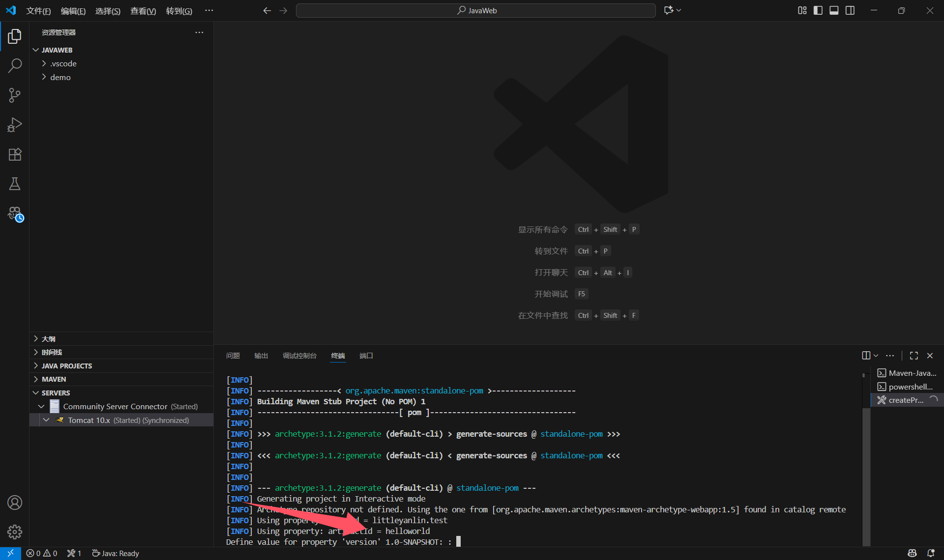
Task: Open the 文件(F) menu
Action: point(38,11)
